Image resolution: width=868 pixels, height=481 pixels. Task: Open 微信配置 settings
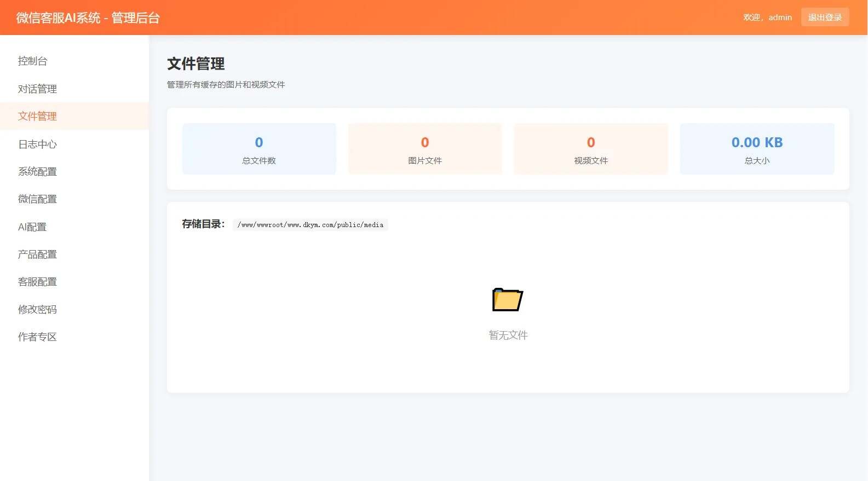[37, 199]
